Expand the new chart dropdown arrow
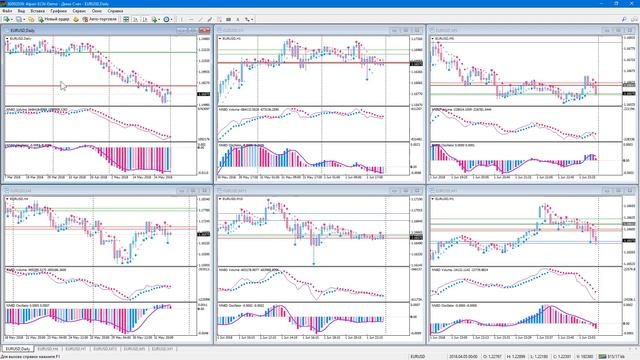This screenshot has height=360, width=640. click(x=11, y=19)
